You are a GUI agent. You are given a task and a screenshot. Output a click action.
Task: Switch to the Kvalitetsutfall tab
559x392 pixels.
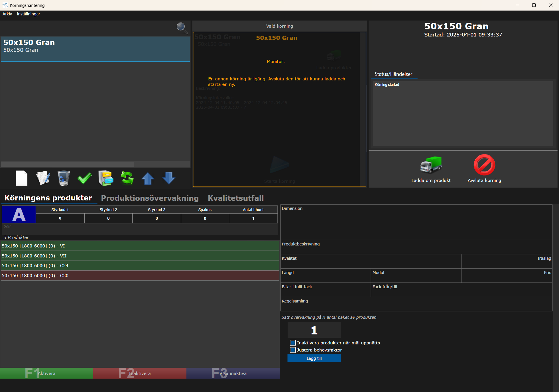[236, 198]
